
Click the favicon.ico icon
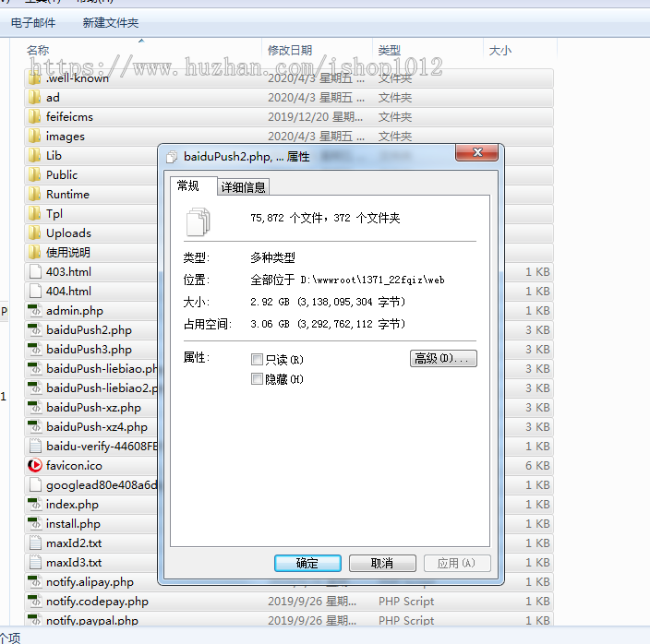click(35, 466)
